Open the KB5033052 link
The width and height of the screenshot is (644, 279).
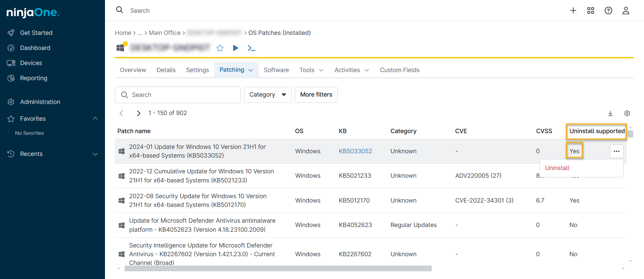tap(355, 151)
